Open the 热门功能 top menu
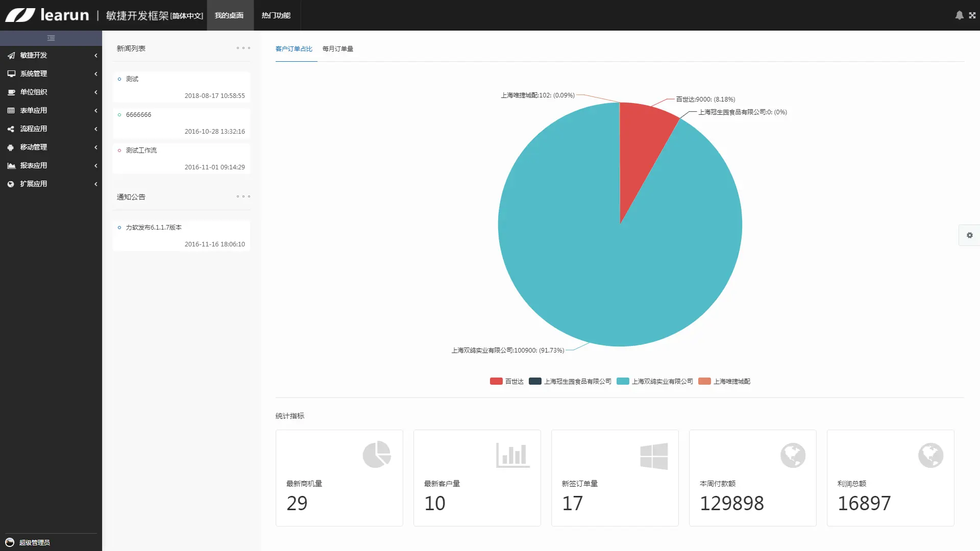The image size is (980, 551). (276, 15)
